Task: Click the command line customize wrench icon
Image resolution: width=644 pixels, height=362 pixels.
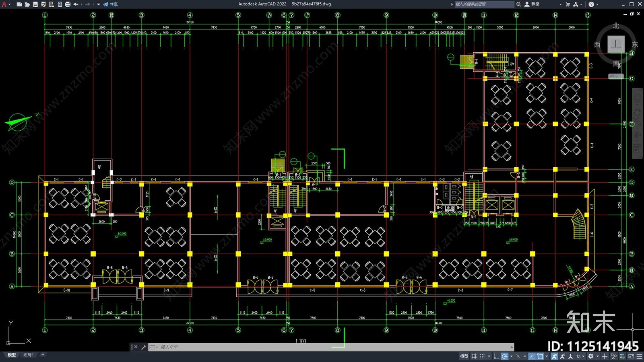Action: click(144, 347)
